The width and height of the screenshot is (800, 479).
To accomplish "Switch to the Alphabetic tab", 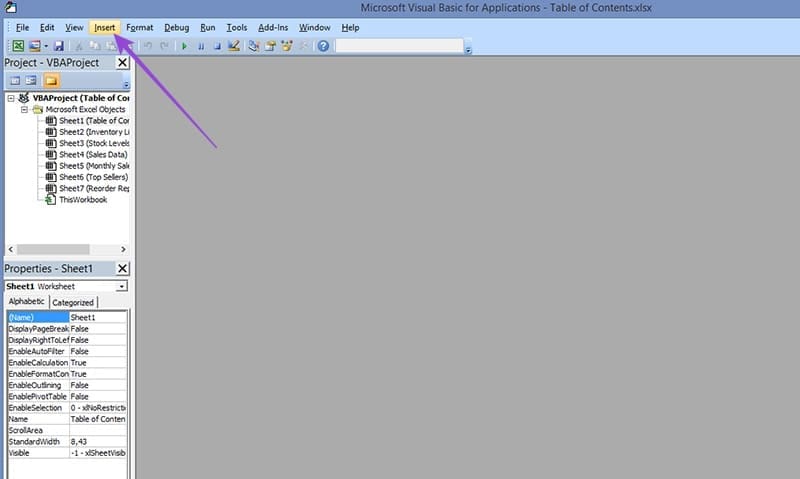I will [x=27, y=301].
